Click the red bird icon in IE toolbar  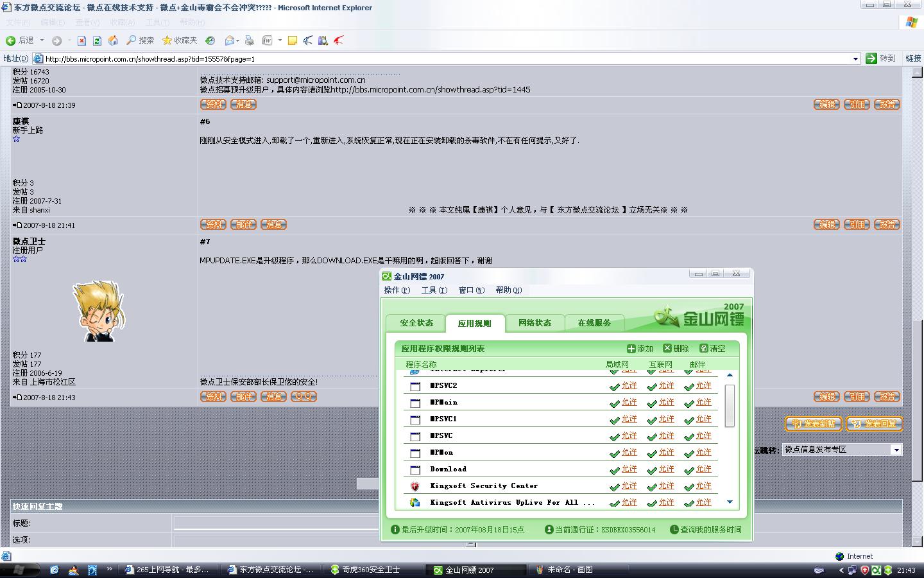(338, 40)
